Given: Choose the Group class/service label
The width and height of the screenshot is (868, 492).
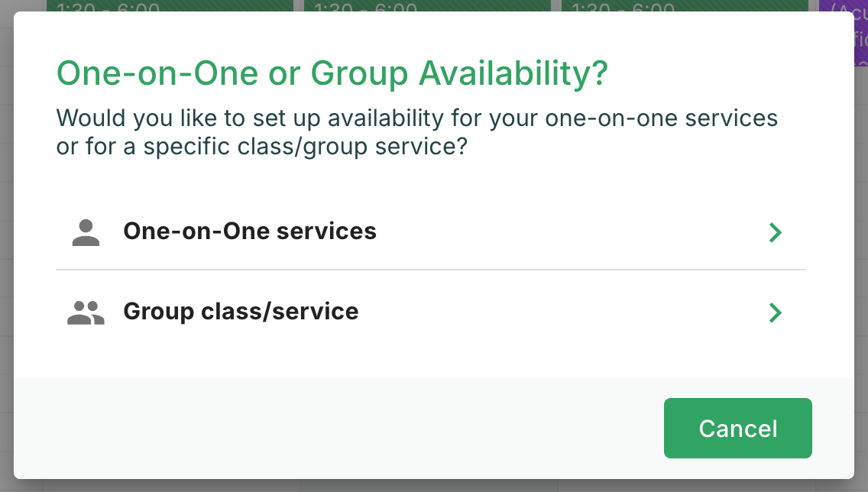Looking at the screenshot, I should pyautogui.click(x=241, y=312).
